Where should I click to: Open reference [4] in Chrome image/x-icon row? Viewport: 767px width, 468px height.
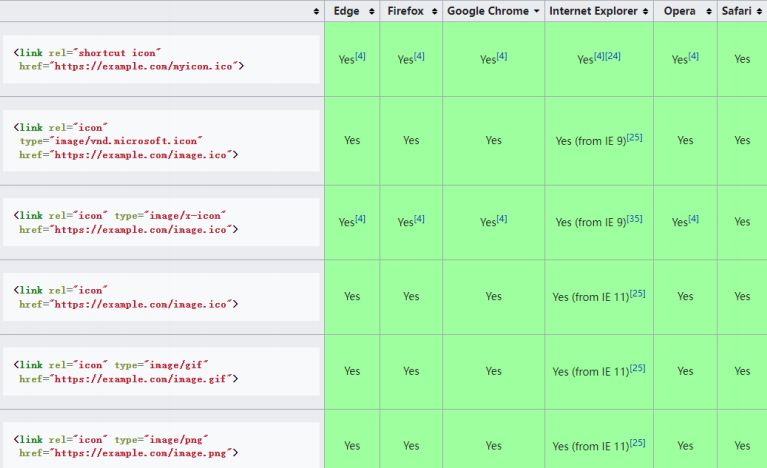[x=502, y=219]
